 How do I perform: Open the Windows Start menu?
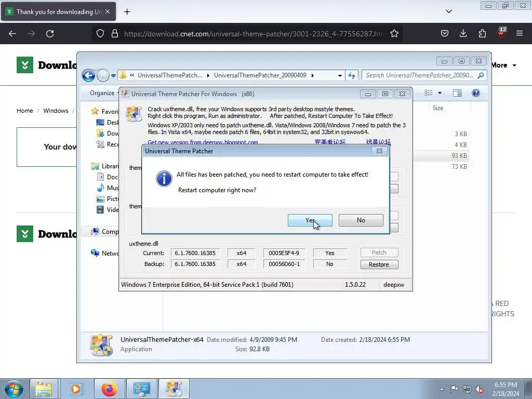(x=14, y=389)
